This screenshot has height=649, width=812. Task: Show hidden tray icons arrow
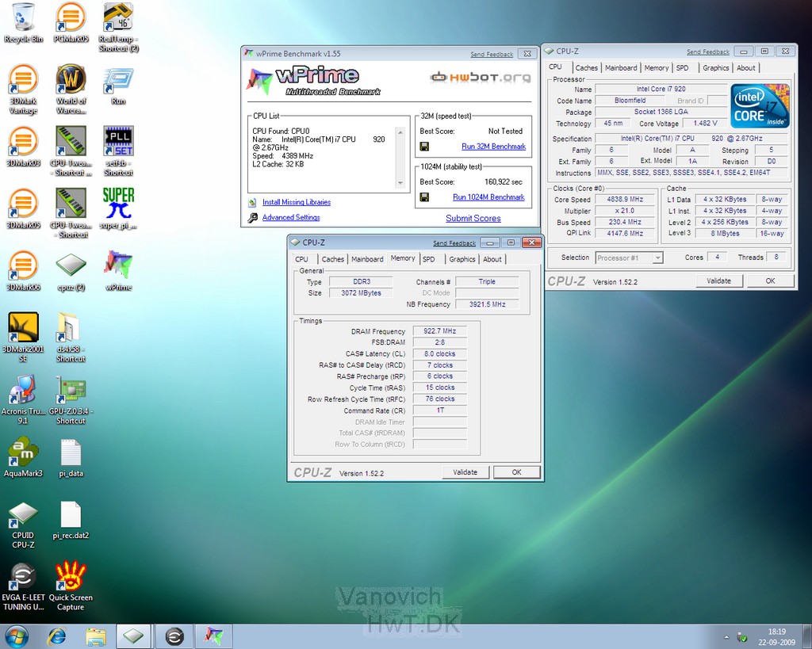[x=726, y=638]
